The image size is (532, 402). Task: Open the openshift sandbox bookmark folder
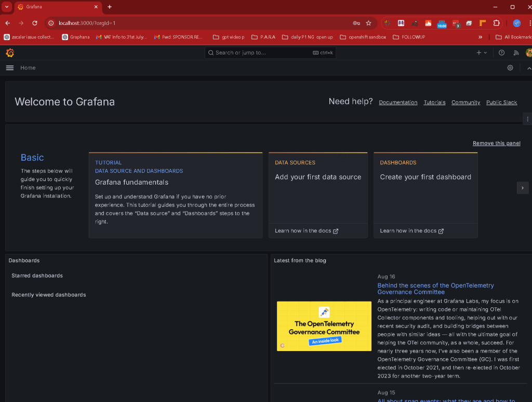pyautogui.click(x=363, y=37)
